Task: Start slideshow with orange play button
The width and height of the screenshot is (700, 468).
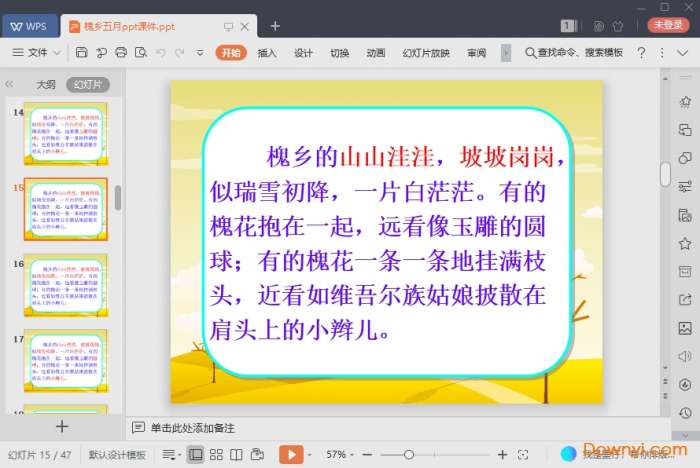Action: (x=290, y=455)
